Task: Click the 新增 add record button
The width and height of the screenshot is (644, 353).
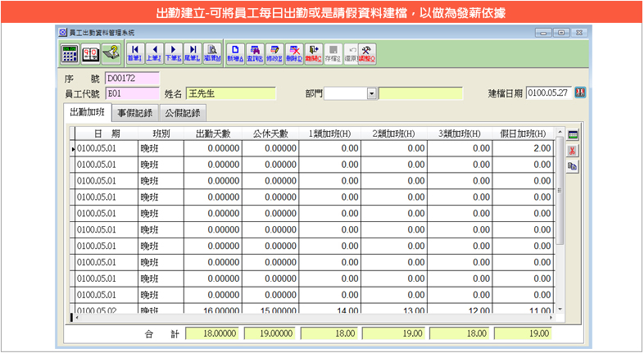Action: point(234,54)
